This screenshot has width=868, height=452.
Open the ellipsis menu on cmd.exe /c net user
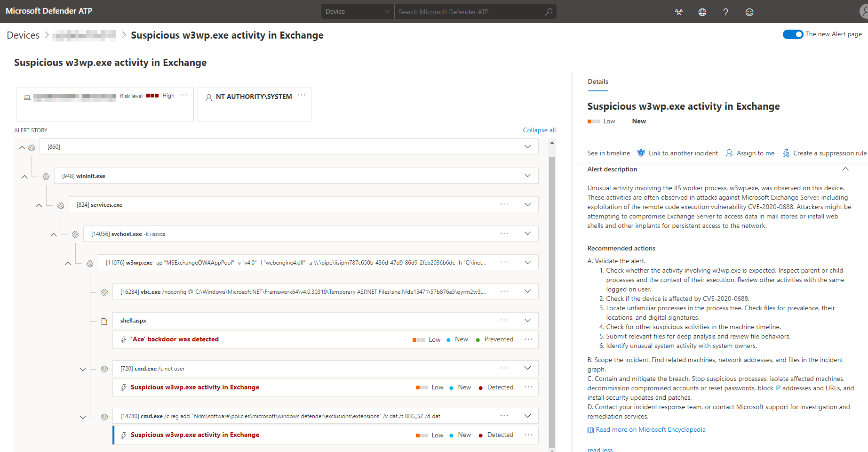coord(504,368)
